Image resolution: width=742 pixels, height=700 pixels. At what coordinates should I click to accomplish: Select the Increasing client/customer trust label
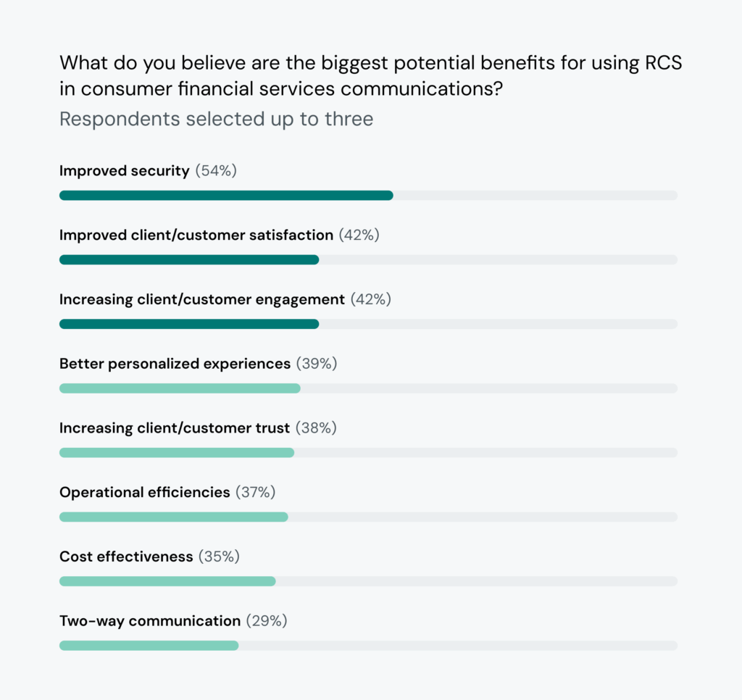click(x=175, y=428)
